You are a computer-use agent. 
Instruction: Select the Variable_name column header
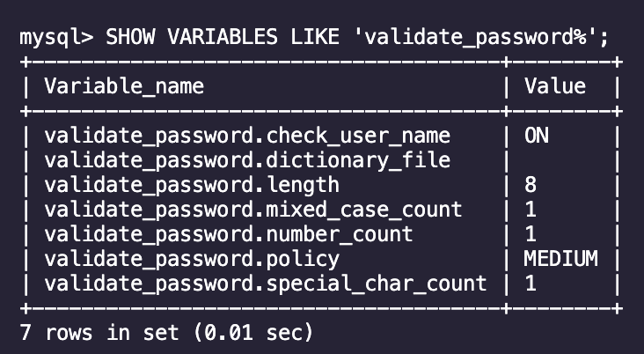(x=124, y=86)
